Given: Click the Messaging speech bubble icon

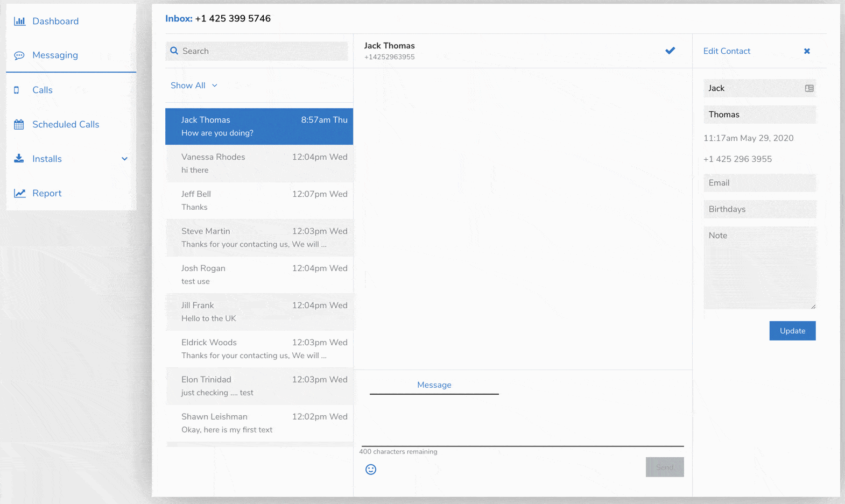Looking at the screenshot, I should point(19,55).
